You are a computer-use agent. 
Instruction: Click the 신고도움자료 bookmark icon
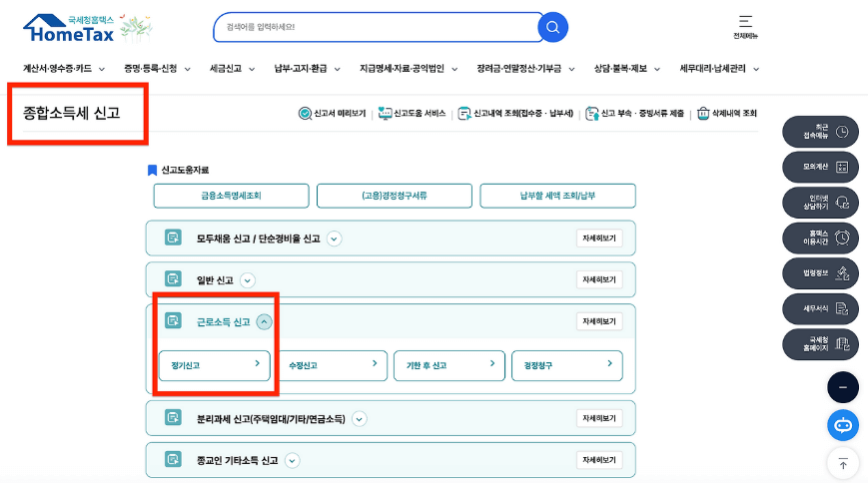(152, 170)
